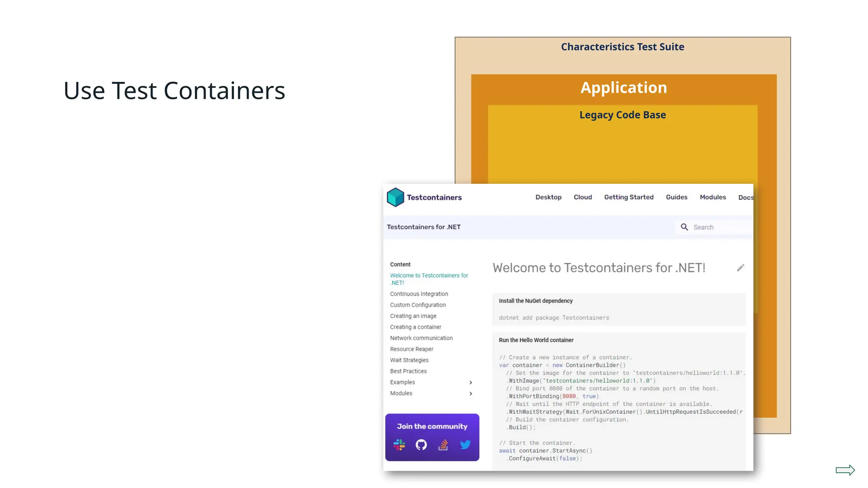Viewport: 868px width, 488px height.
Task: Click the Join the community heading
Action: 432,427
